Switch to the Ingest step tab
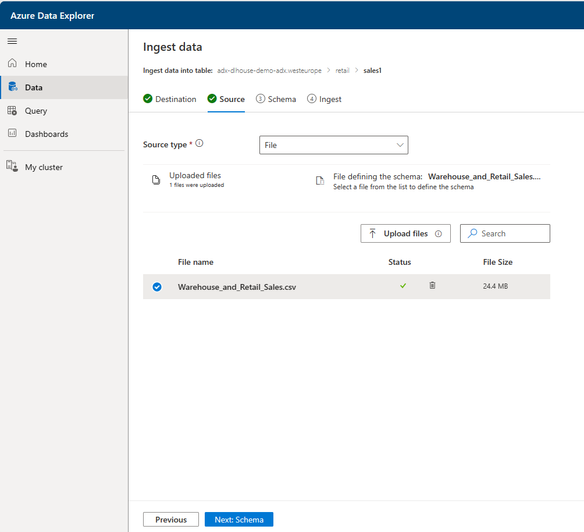 click(324, 99)
